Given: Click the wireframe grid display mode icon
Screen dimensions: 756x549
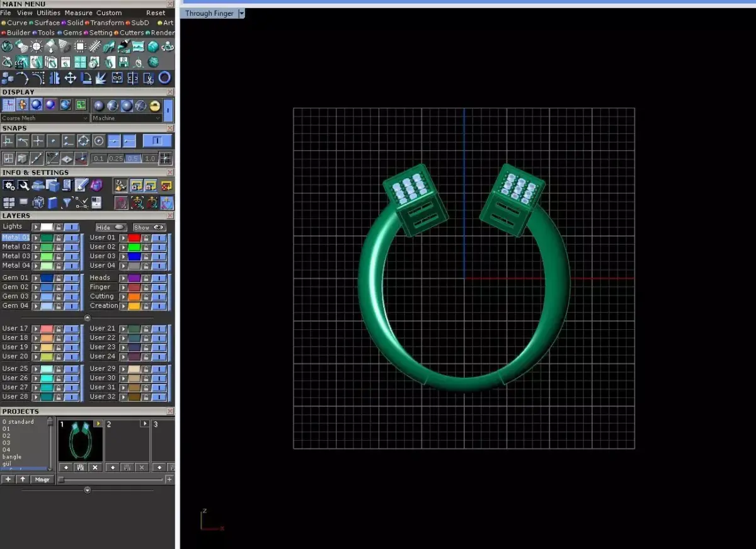Looking at the screenshot, I should tap(8, 105).
